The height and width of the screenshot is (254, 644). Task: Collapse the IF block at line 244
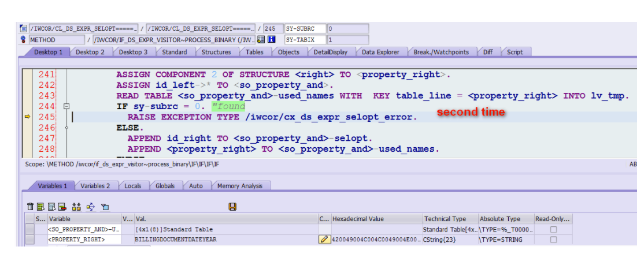(66, 106)
